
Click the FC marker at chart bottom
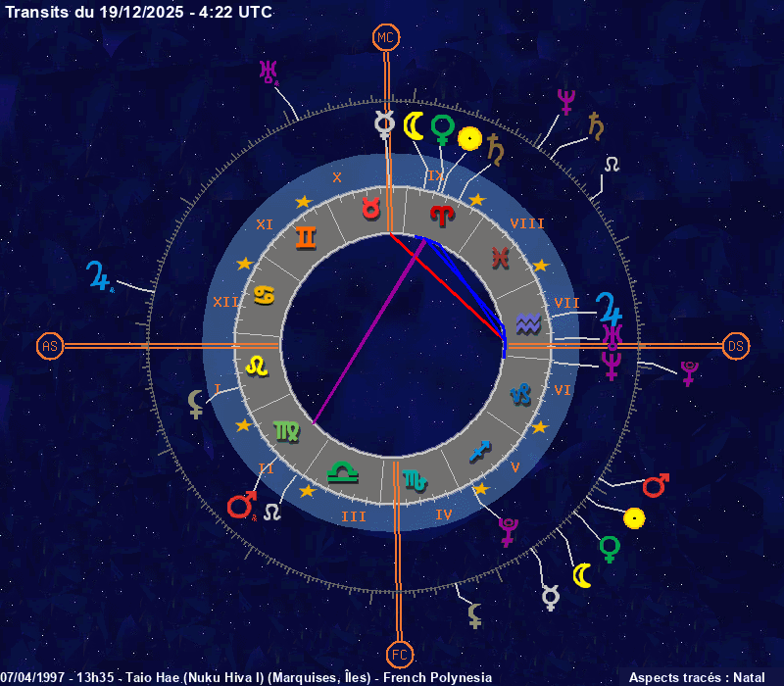(x=399, y=654)
